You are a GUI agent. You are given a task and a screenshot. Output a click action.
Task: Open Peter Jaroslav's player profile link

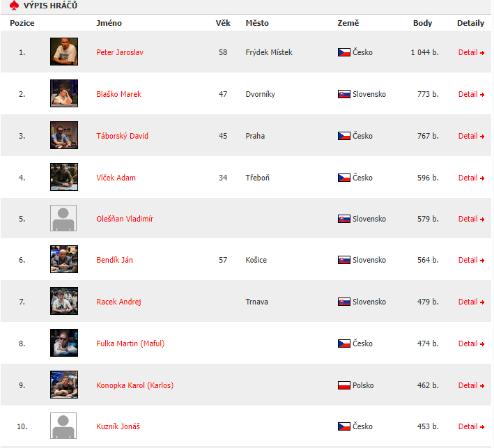click(120, 52)
